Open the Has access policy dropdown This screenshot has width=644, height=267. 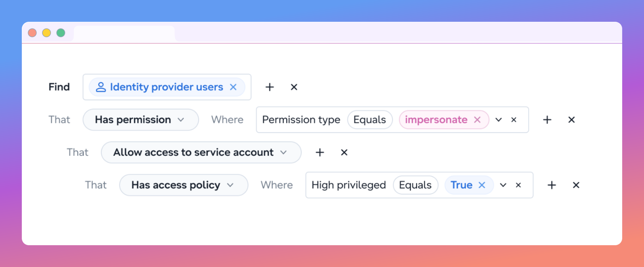click(184, 185)
